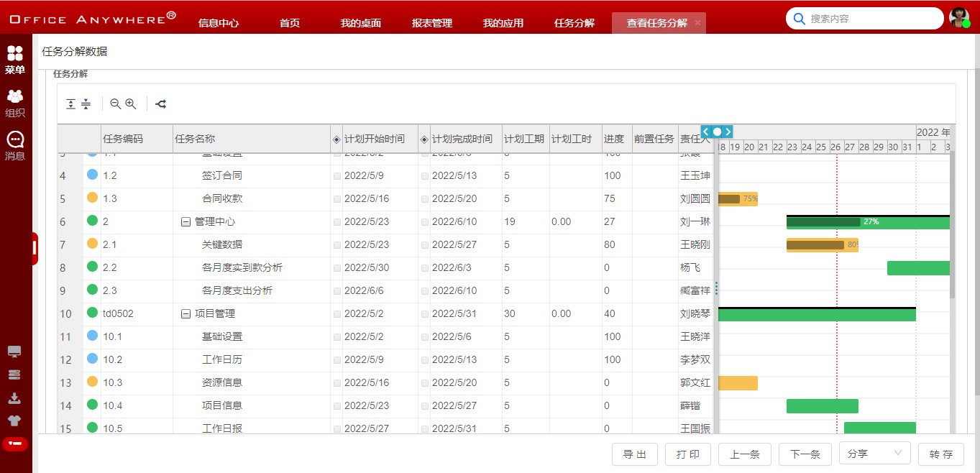Image resolution: width=980 pixels, height=473 pixels.
Task: Switch to 报表管理 tab
Action: pos(432,23)
